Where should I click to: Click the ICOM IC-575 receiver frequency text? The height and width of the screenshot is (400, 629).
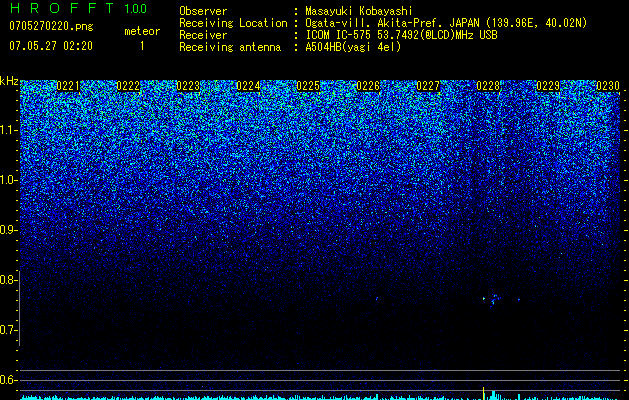coord(401,35)
